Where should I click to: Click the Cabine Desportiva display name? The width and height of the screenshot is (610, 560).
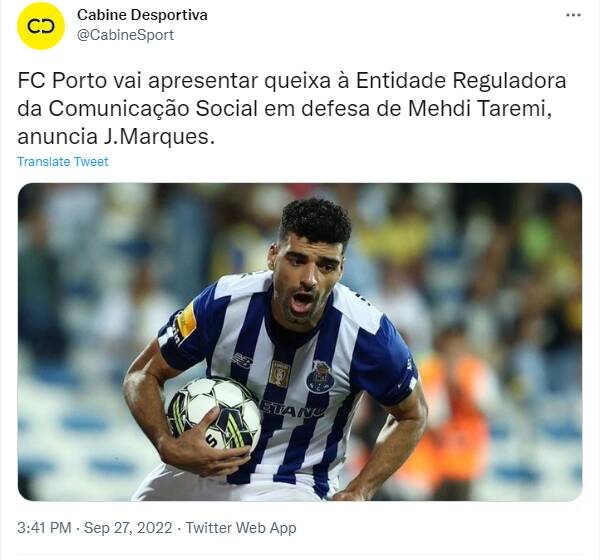point(142,15)
